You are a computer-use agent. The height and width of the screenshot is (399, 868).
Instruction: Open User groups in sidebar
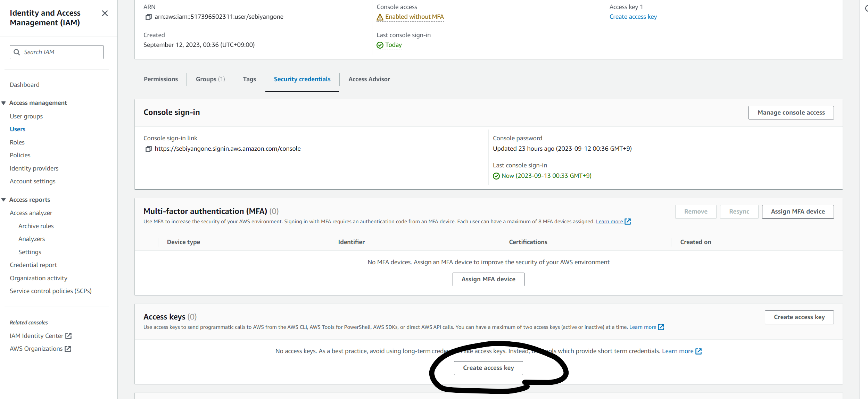coord(26,116)
